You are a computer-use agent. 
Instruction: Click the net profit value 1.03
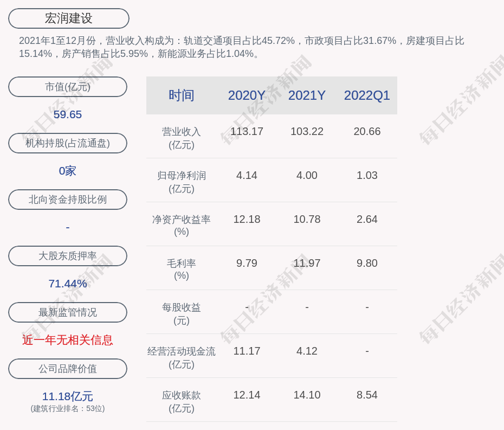[x=367, y=175]
